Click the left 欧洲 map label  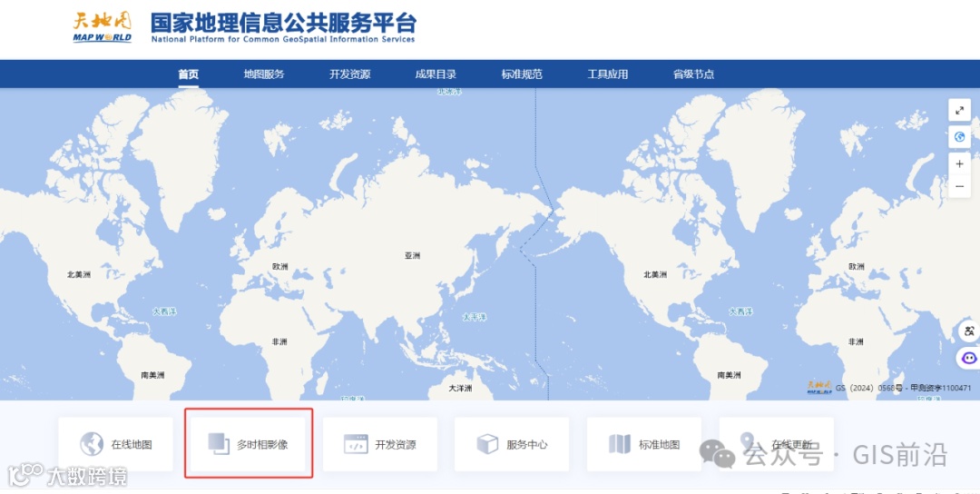tap(280, 266)
